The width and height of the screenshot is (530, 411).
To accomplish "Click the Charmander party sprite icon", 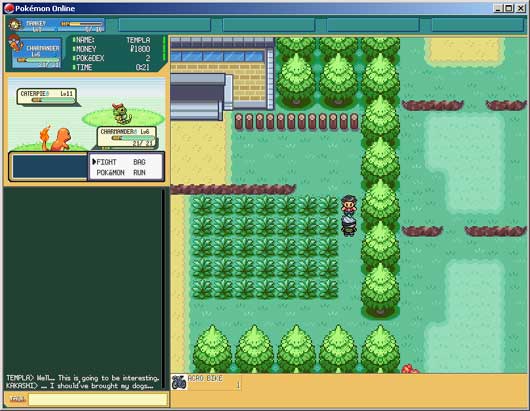I will point(16,43).
